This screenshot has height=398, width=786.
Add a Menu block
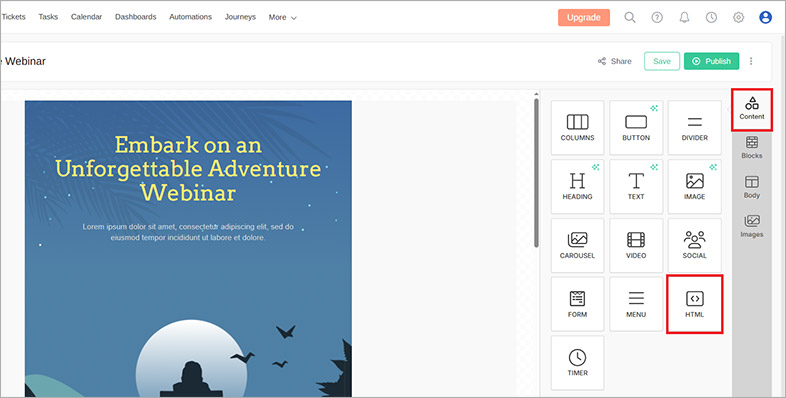pyautogui.click(x=636, y=304)
